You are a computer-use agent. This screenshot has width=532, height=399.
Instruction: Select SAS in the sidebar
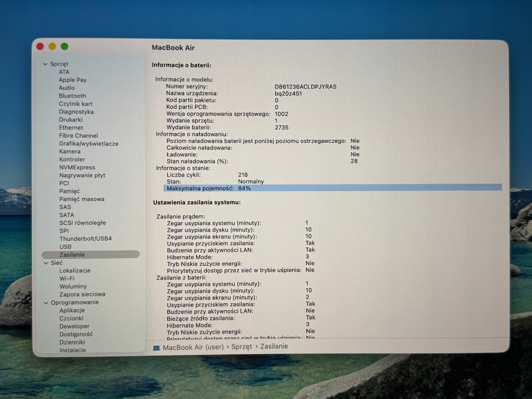(65, 207)
